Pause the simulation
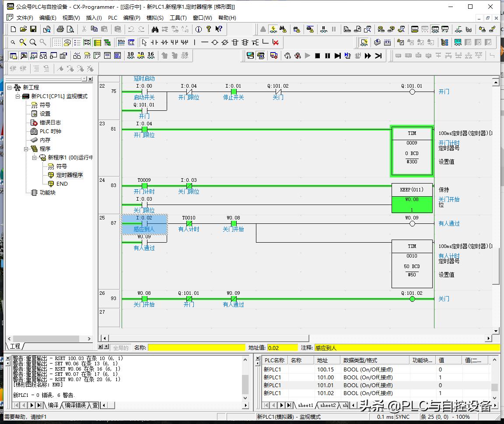Image resolution: width=504 pixels, height=424 pixels. [x=328, y=56]
